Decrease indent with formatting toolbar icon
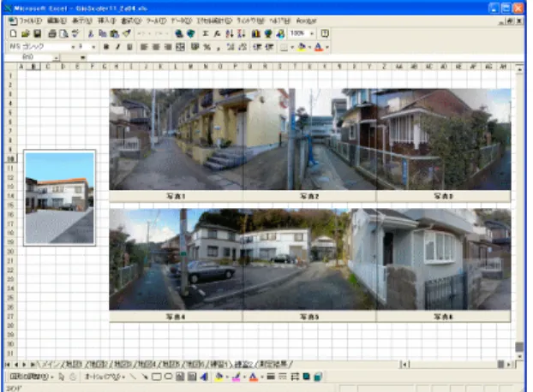The width and height of the screenshot is (533, 392). pyautogui.click(x=257, y=47)
